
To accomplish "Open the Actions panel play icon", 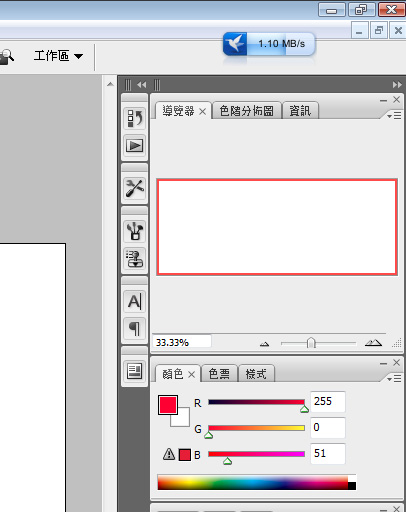I will point(135,146).
